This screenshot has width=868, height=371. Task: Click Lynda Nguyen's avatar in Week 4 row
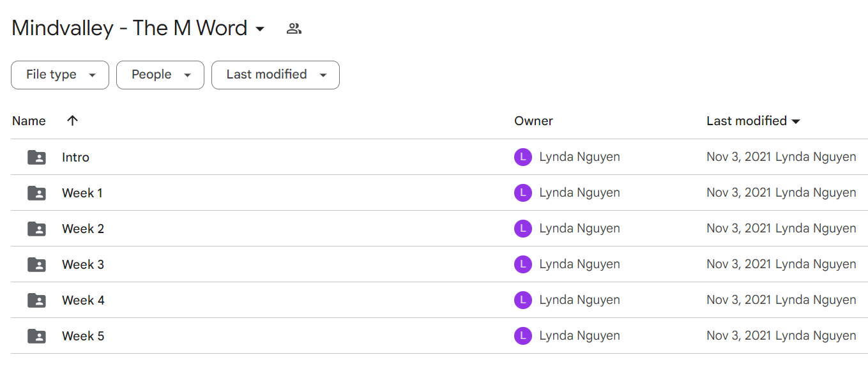point(523,300)
